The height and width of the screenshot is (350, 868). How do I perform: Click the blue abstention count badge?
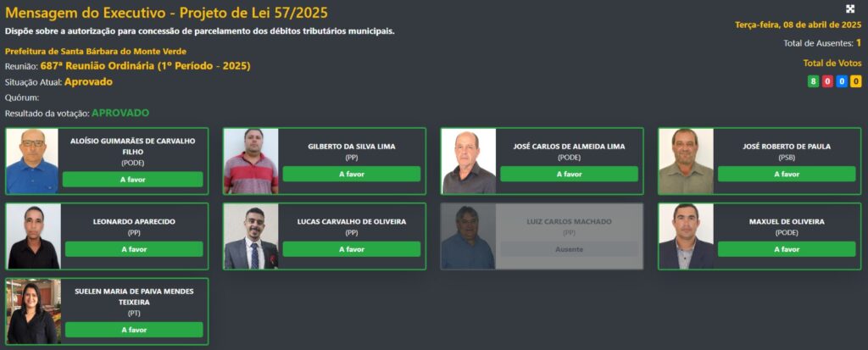pos(842,81)
